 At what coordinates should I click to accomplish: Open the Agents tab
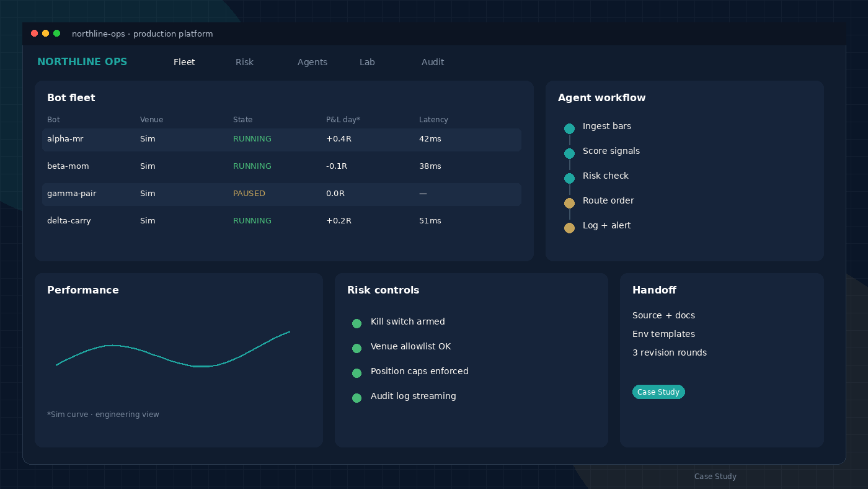coord(312,62)
